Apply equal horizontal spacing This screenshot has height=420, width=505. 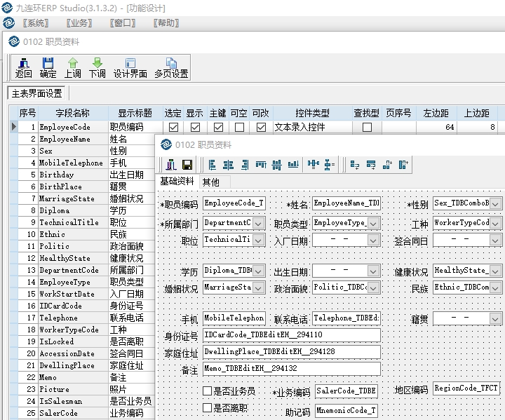pyautogui.click(x=313, y=164)
